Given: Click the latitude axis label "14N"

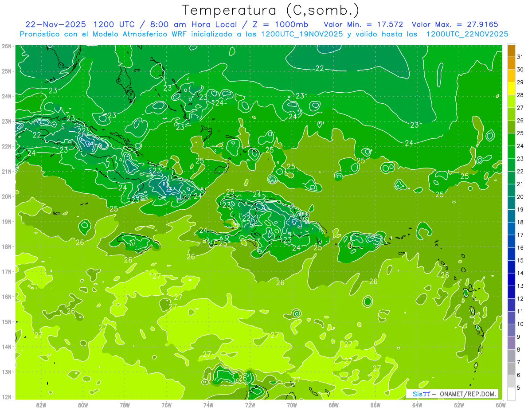Looking at the screenshot, I should click(x=6, y=347).
